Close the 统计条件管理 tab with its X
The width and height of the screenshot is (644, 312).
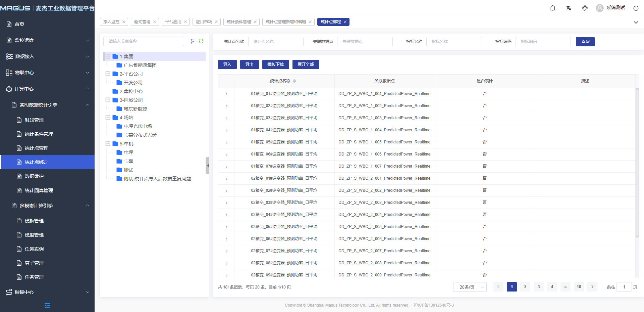tap(255, 22)
